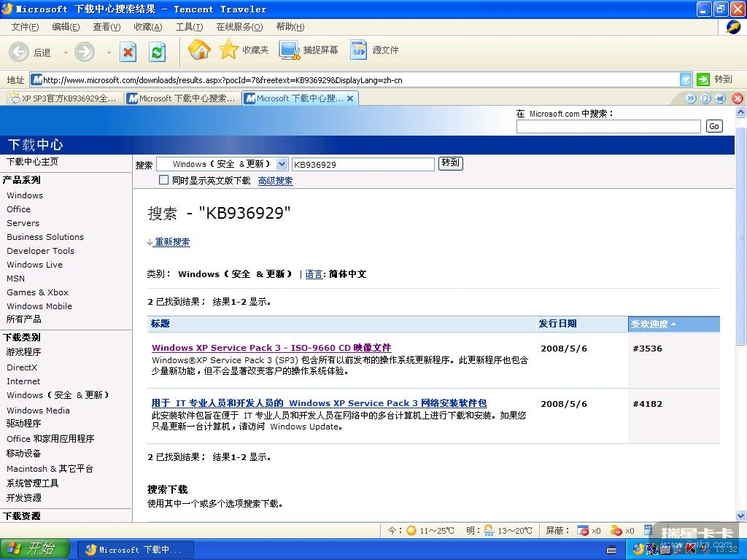The width and height of the screenshot is (747, 560).
Task: Click the page scrollbar down arrow
Action: (x=741, y=516)
